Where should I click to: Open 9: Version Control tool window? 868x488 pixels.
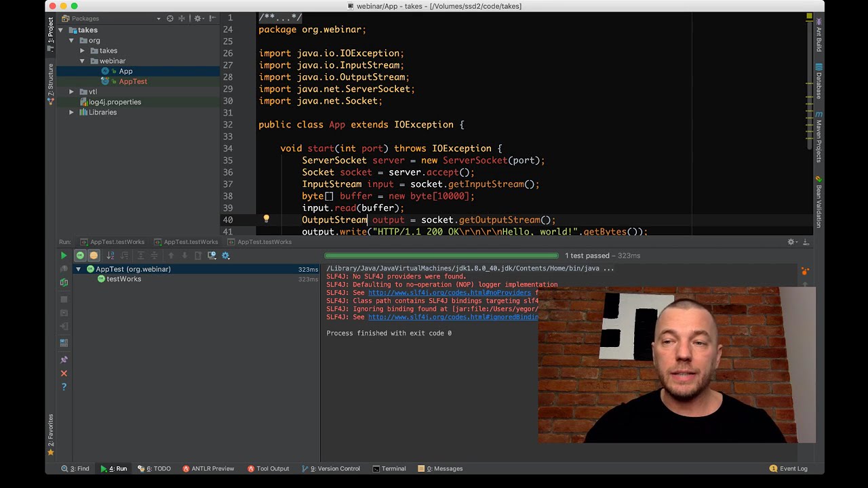pos(330,468)
